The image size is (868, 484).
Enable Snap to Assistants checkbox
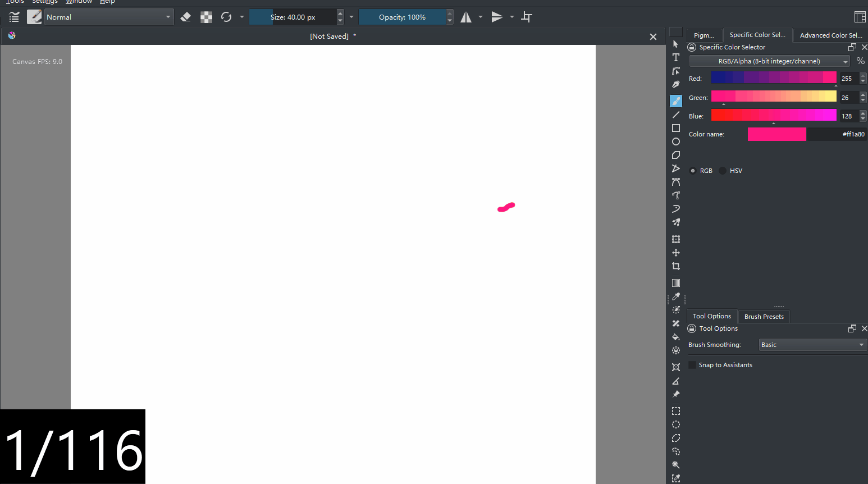click(x=692, y=365)
